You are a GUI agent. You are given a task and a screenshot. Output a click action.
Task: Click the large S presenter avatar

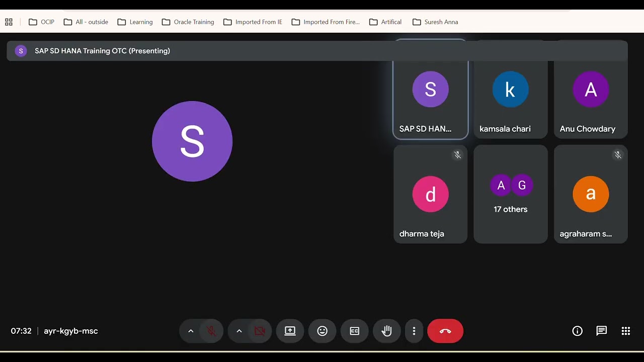(x=192, y=141)
